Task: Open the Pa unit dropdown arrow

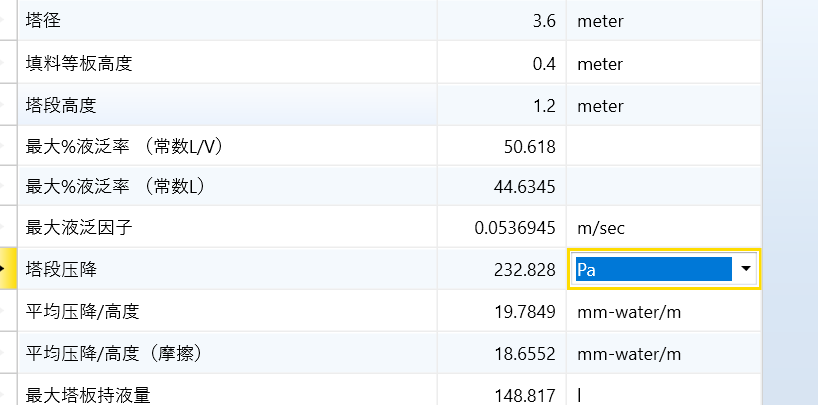Action: (x=746, y=270)
